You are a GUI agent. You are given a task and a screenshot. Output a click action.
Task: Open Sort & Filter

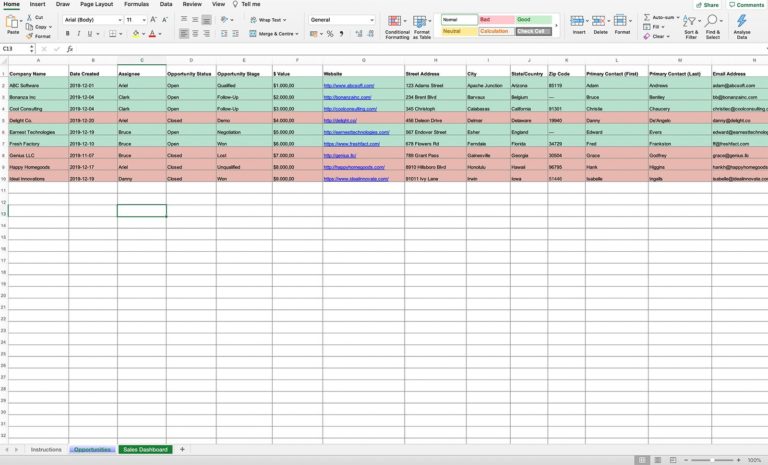pyautogui.click(x=691, y=27)
